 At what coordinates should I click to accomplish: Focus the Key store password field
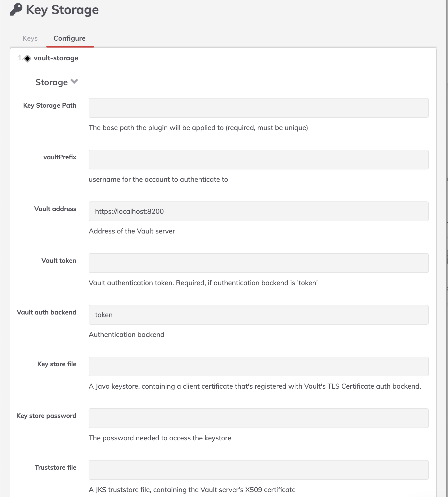[258, 418]
